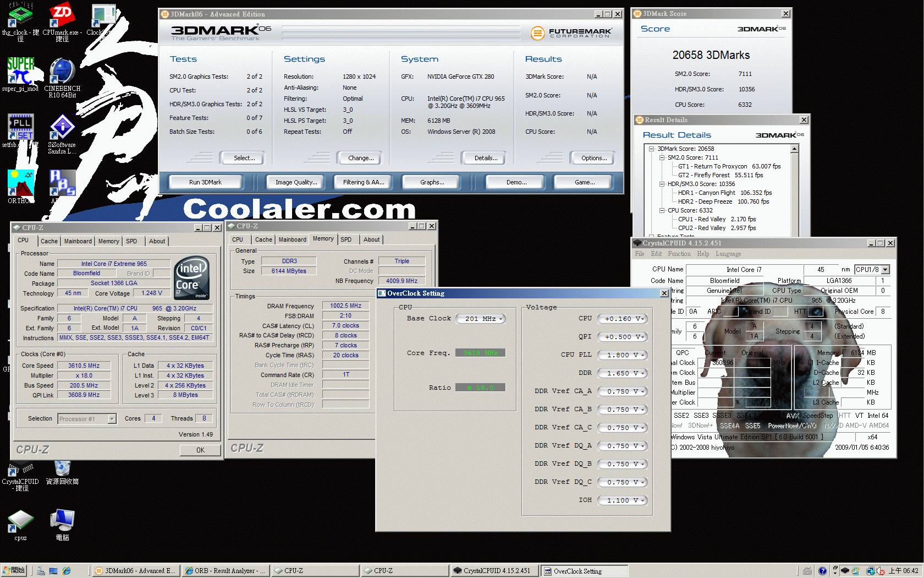
Task: Switch to SPD tab in Memory CPU-Z window
Action: (x=346, y=239)
